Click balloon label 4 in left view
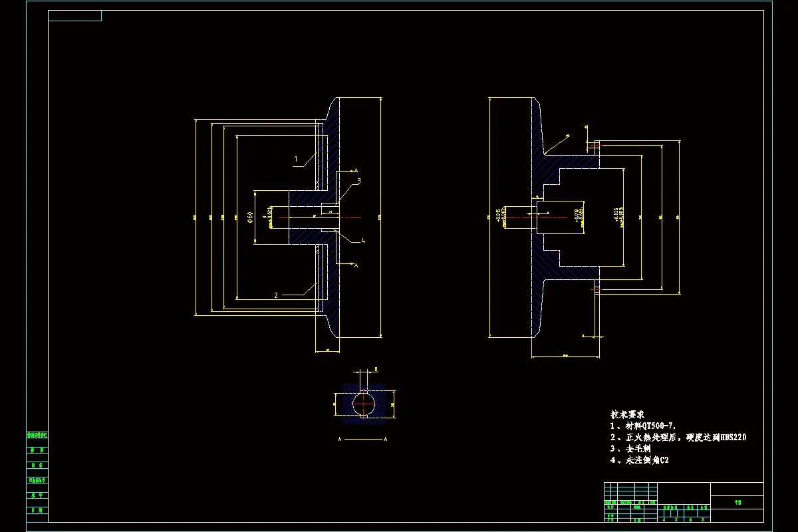 coord(362,241)
